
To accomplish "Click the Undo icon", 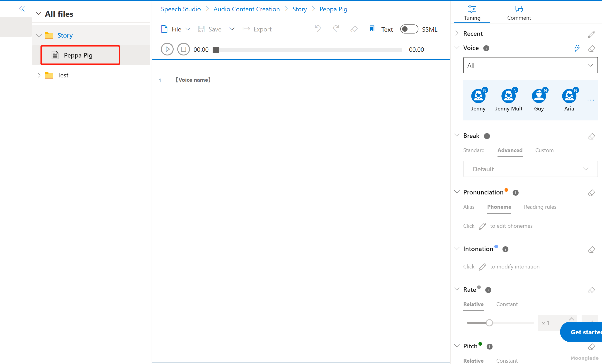I will [318, 29].
